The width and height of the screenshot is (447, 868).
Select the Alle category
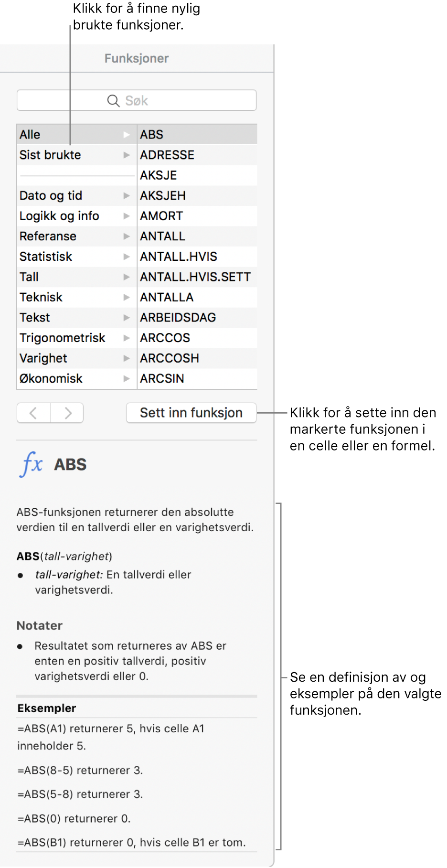pos(30,135)
